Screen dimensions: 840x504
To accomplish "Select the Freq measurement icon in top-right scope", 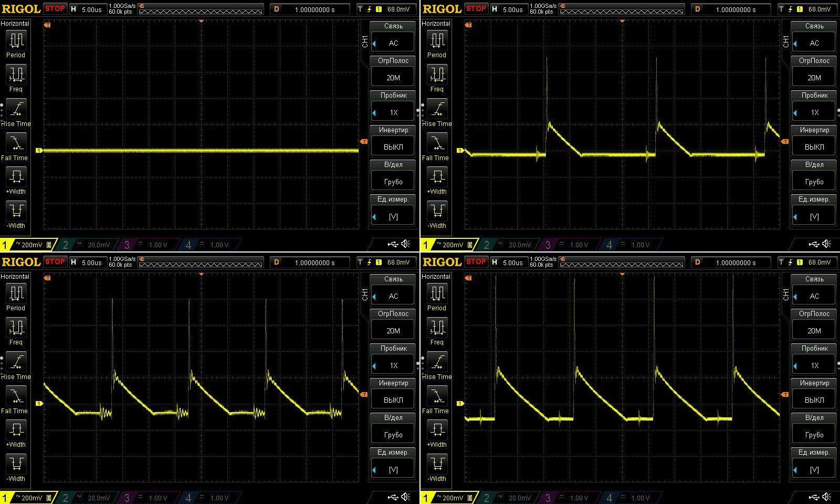I will tap(437, 75).
